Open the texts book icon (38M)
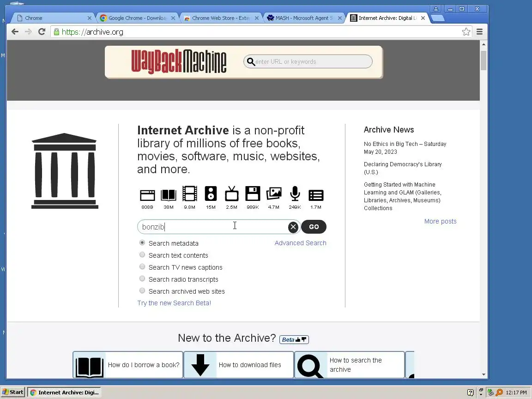 [168, 195]
